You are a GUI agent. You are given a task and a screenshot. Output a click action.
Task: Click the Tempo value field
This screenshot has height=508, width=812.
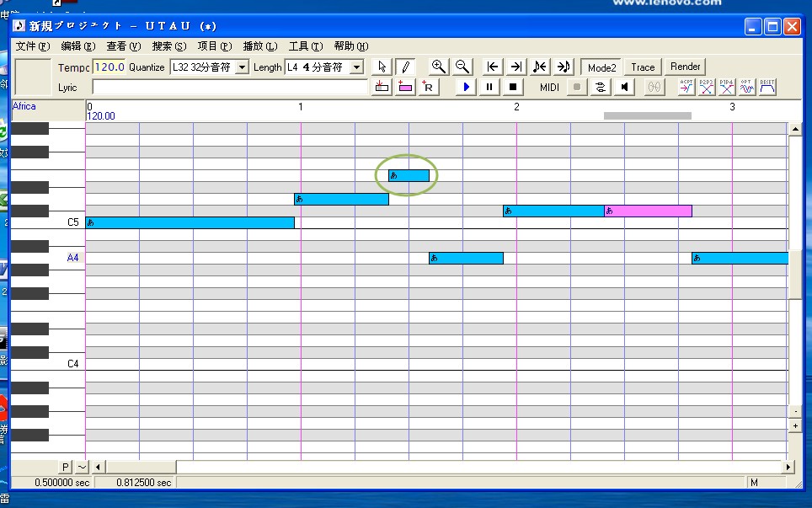[110, 67]
